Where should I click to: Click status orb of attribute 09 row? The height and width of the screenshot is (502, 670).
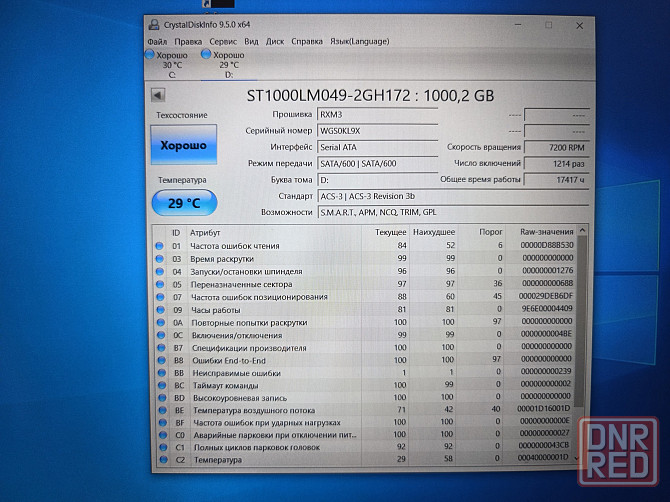tap(161, 310)
